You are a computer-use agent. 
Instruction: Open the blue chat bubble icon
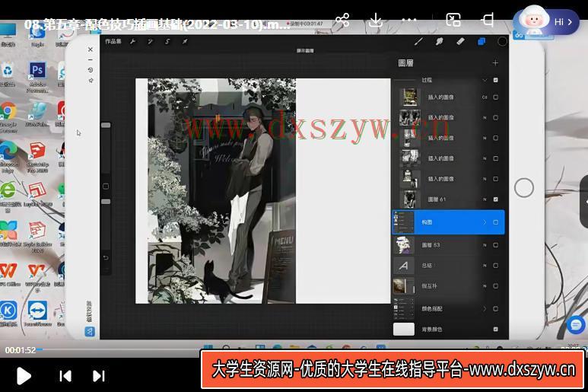576,325
